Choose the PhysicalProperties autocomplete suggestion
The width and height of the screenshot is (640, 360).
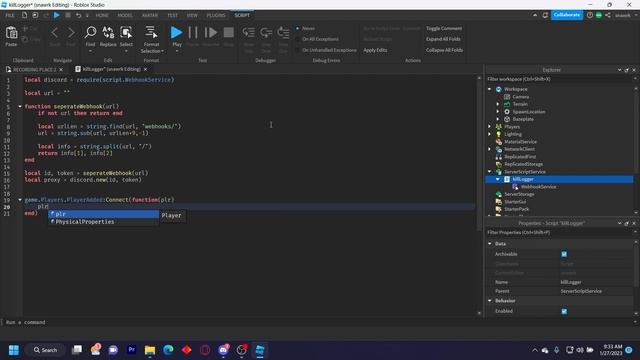pos(104,222)
